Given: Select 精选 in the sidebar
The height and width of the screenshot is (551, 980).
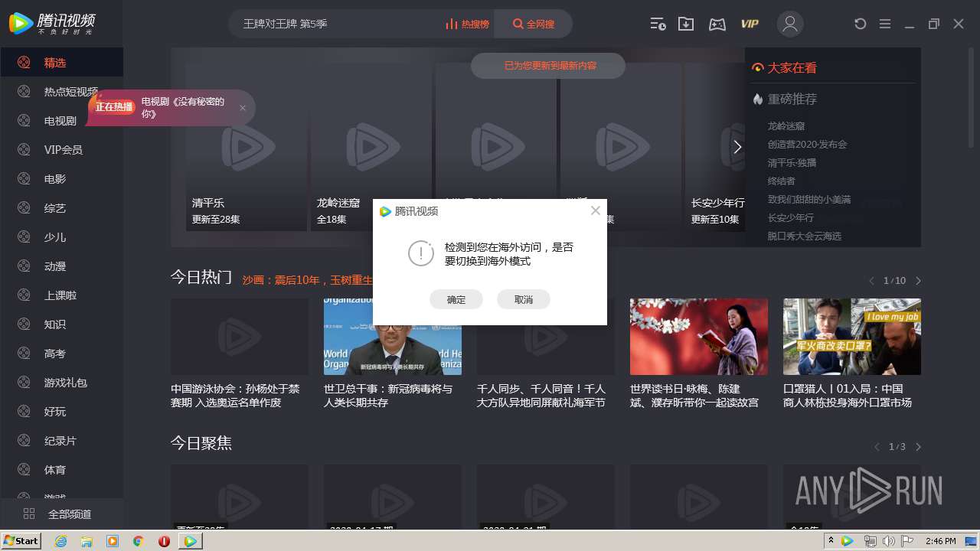Looking at the screenshot, I should pyautogui.click(x=61, y=63).
